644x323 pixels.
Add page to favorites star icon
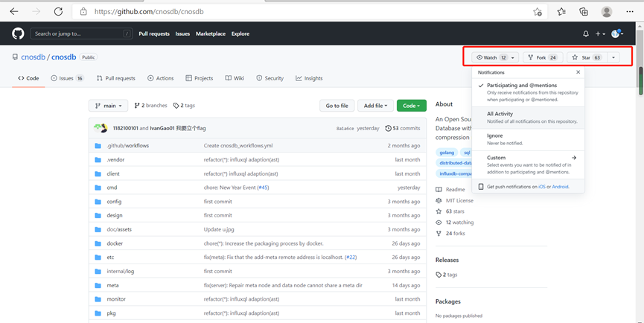(x=538, y=12)
